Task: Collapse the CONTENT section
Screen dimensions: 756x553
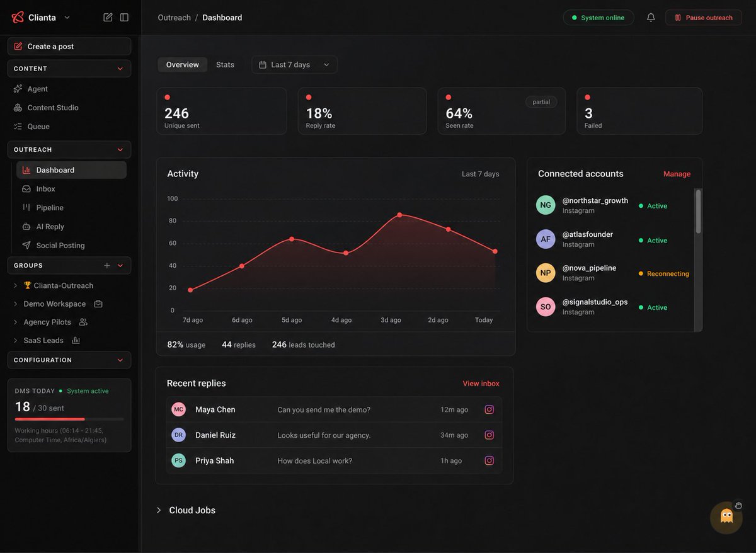Action: pos(120,69)
